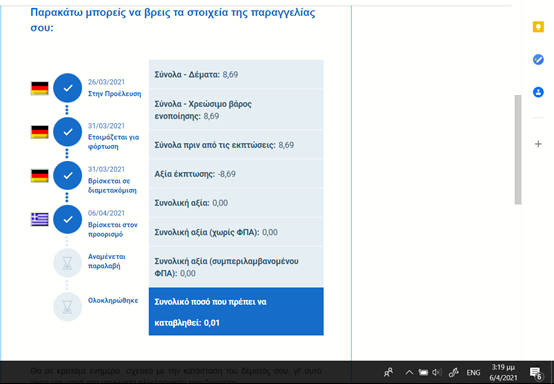Click the heading Παρακάτω μπορείς να βρεις τα στοιχεία

pyautogui.click(x=173, y=20)
